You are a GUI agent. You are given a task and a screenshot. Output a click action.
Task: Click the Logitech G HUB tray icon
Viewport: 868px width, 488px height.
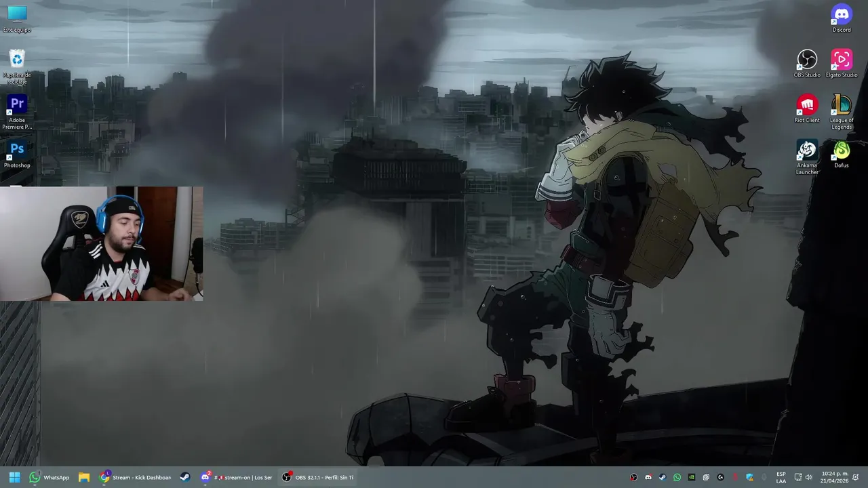721,477
